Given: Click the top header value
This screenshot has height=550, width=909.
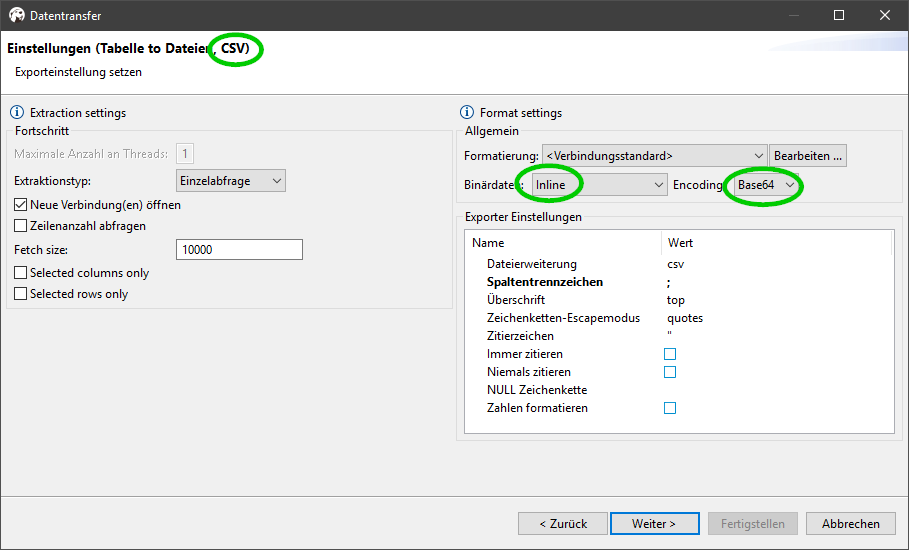Looking at the screenshot, I should [675, 300].
